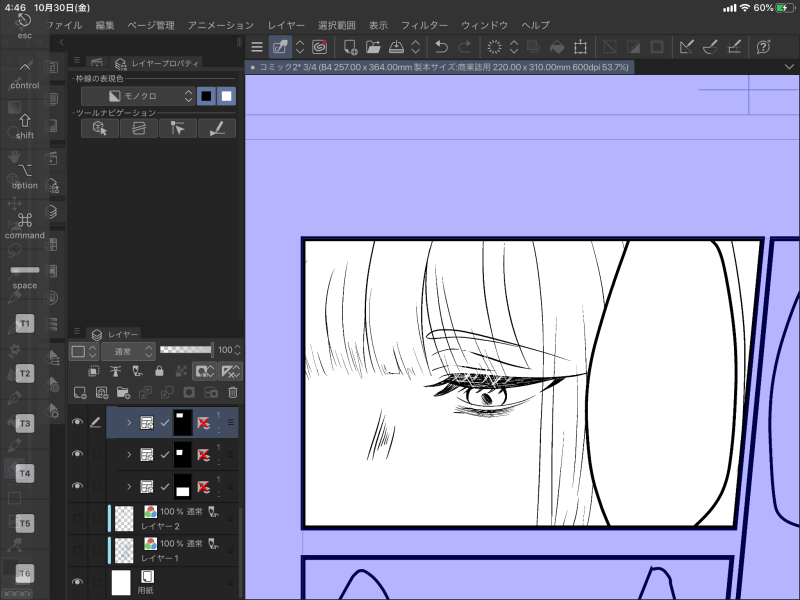Hide the third frame folder layer
The image size is (800, 600).
(77, 486)
